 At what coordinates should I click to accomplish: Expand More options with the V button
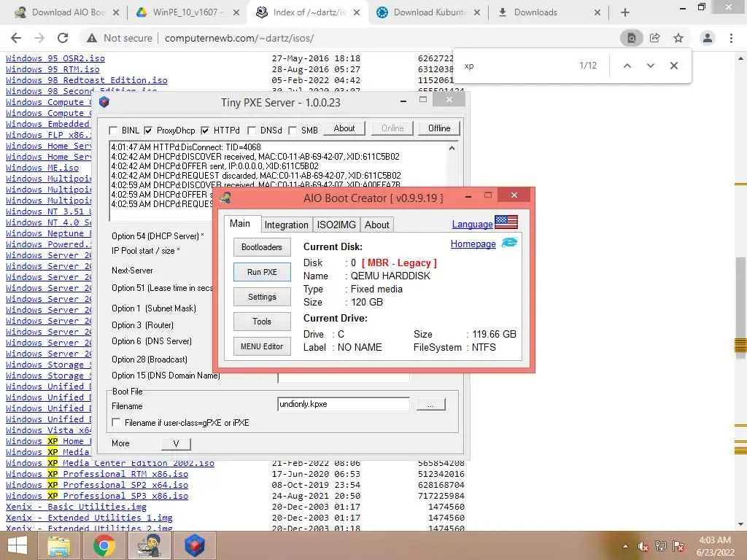tap(176, 444)
